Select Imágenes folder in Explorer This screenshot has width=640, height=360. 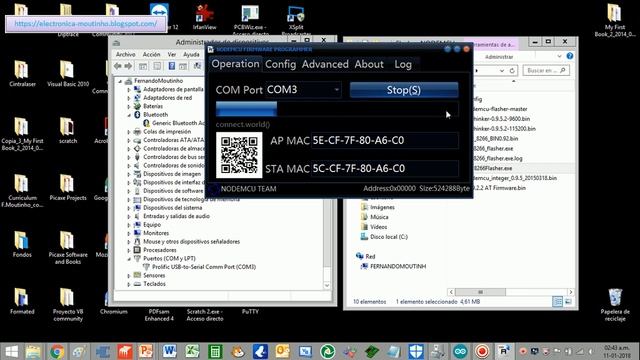coord(382,207)
